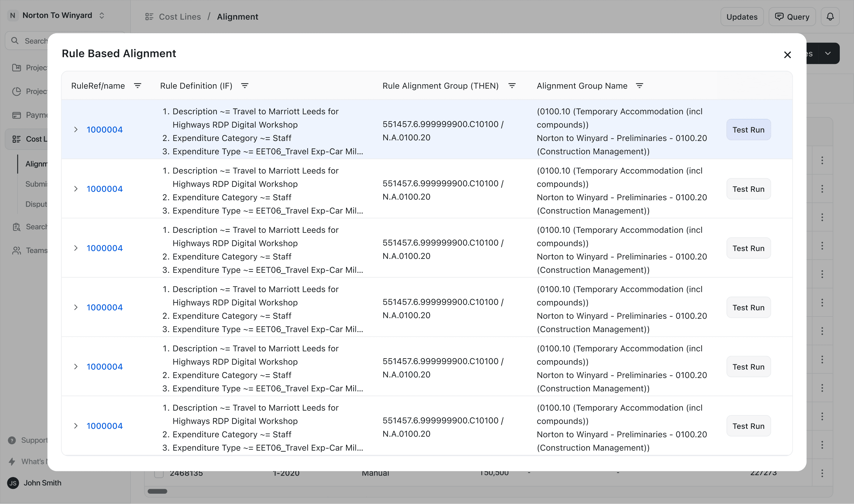This screenshot has height=504, width=854.
Task: Tick the checkbox for row 2468135
Action: click(x=159, y=473)
